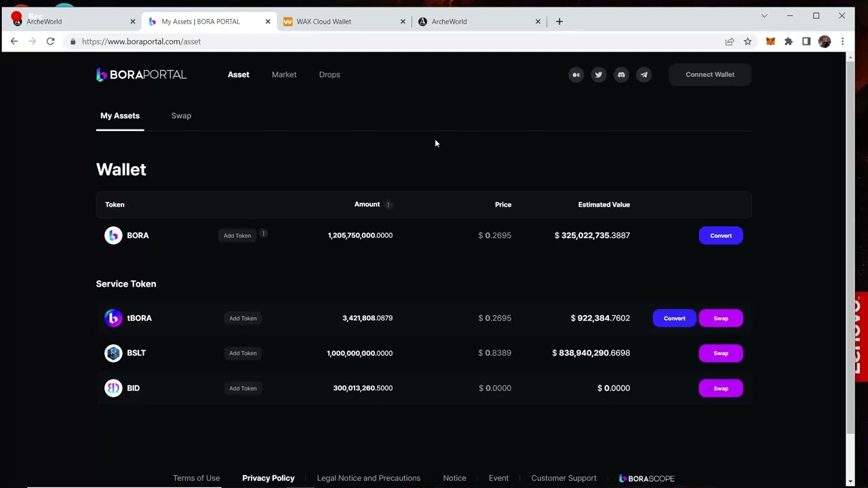Open the browser extensions puzzle icon
The width and height of the screenshot is (868, 488).
tap(788, 41)
